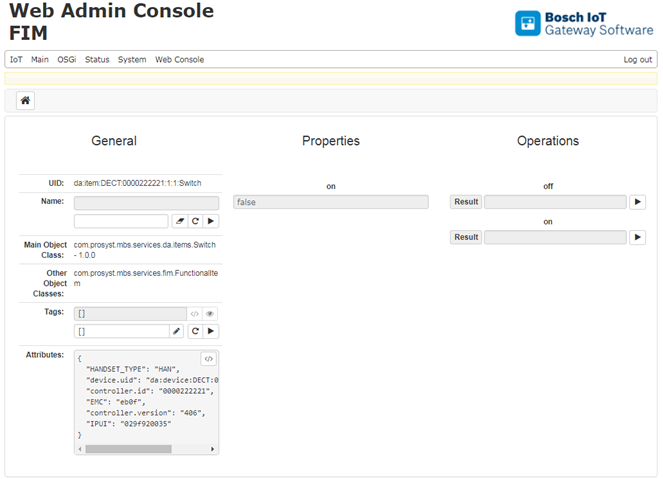Click refresh icon in the Tags row
The height and width of the screenshot is (479, 663).
click(x=196, y=331)
